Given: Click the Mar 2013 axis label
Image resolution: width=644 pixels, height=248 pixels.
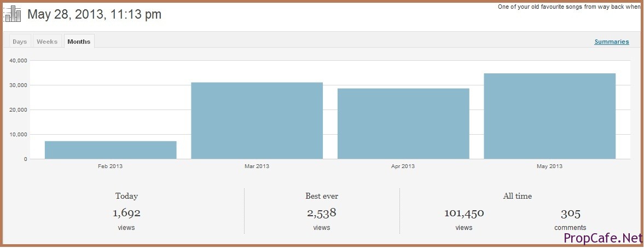Looking at the screenshot, I should tap(257, 166).
